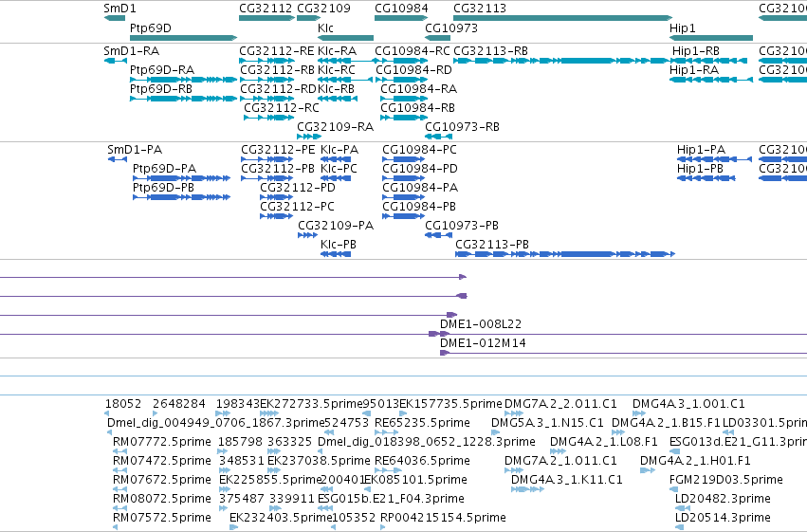The height and width of the screenshot is (532, 807).
Task: Select transcript label CG10984-RB
Action: [x=418, y=107]
